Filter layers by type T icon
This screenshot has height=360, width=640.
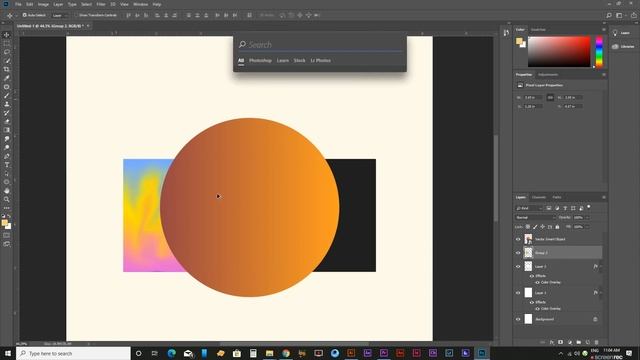[565, 208]
